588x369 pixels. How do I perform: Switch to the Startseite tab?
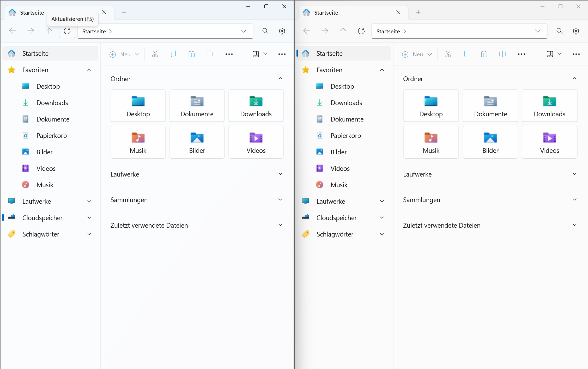[x=32, y=12]
